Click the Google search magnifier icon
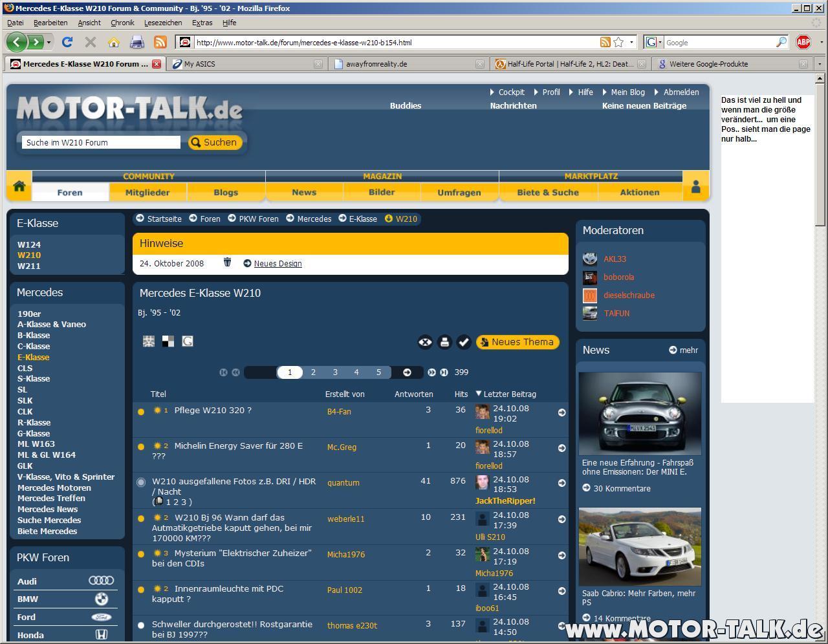 click(781, 43)
